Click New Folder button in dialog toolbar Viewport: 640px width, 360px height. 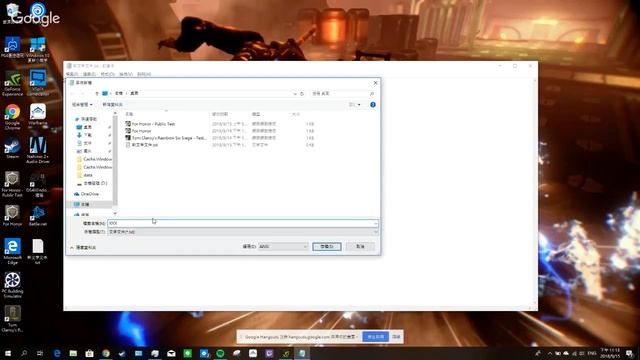pos(112,105)
